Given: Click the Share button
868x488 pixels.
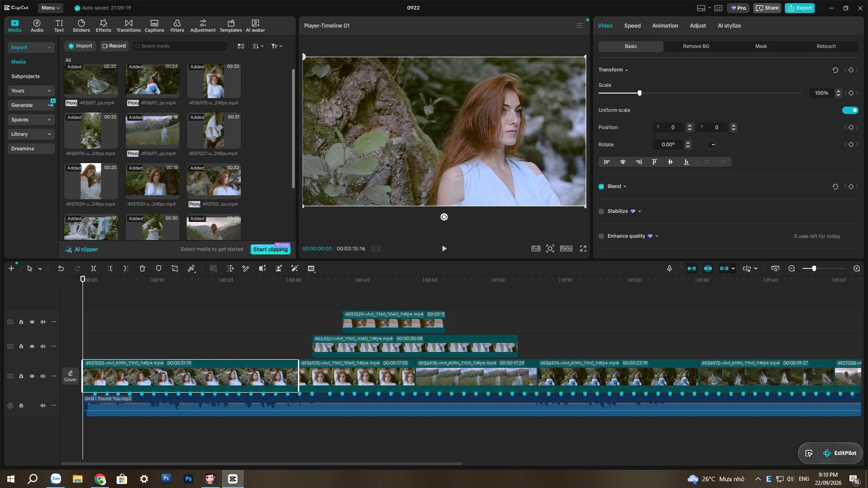Looking at the screenshot, I should [767, 8].
